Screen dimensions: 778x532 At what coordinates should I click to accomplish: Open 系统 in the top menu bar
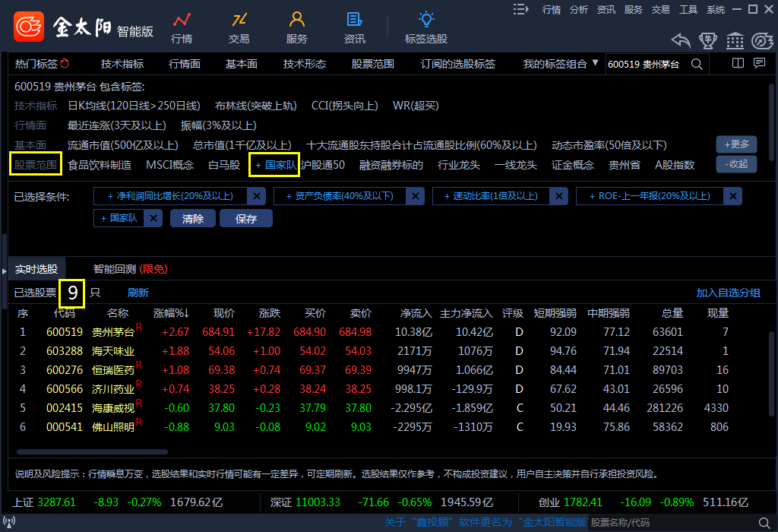click(716, 9)
